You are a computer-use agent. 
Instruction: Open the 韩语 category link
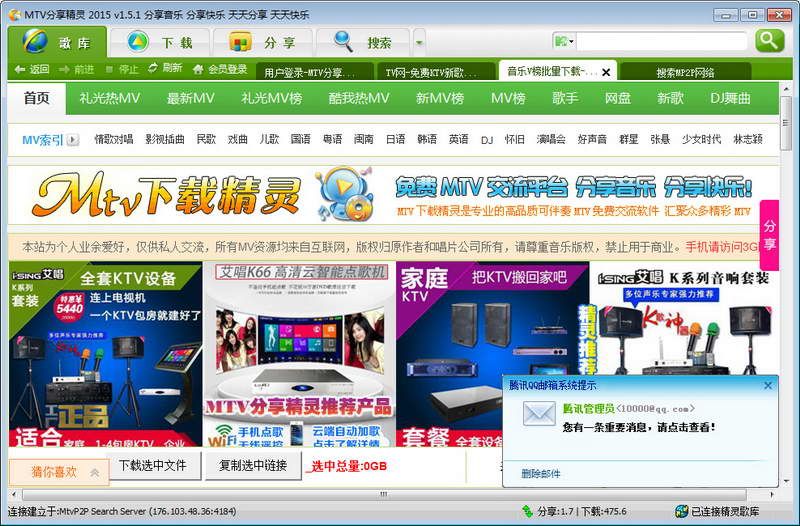[x=427, y=139]
